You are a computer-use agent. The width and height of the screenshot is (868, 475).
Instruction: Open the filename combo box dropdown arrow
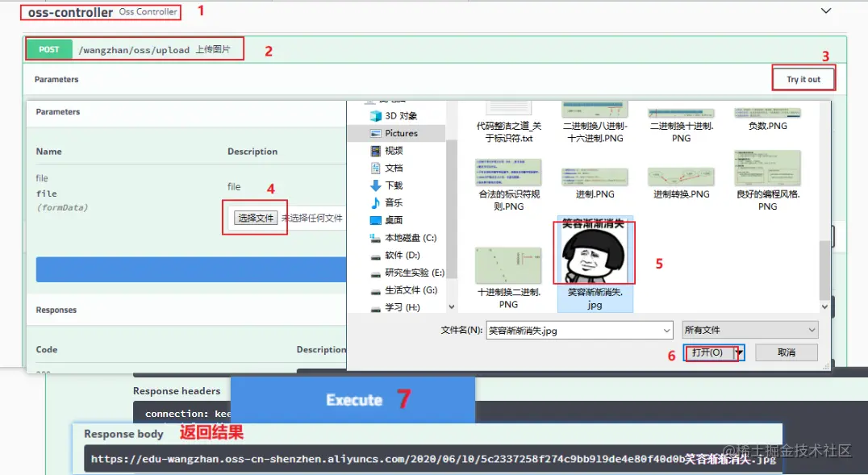pos(666,331)
